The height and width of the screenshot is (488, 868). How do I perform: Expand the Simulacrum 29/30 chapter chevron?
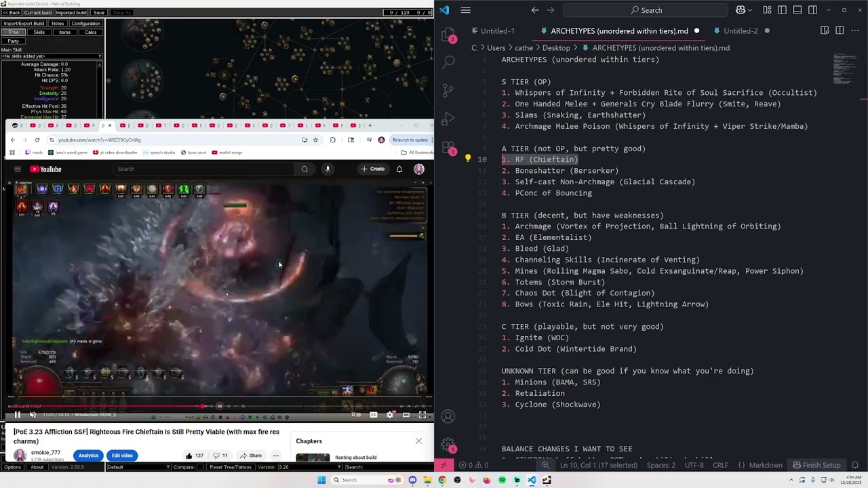[114, 415]
